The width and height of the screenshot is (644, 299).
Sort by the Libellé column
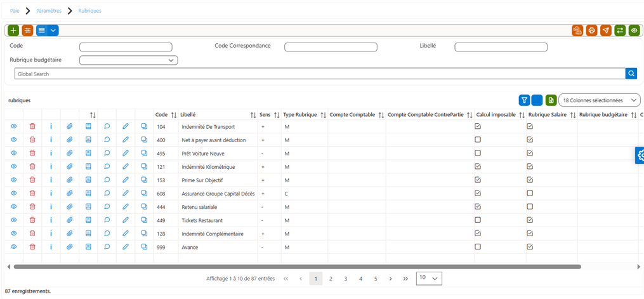(253, 116)
